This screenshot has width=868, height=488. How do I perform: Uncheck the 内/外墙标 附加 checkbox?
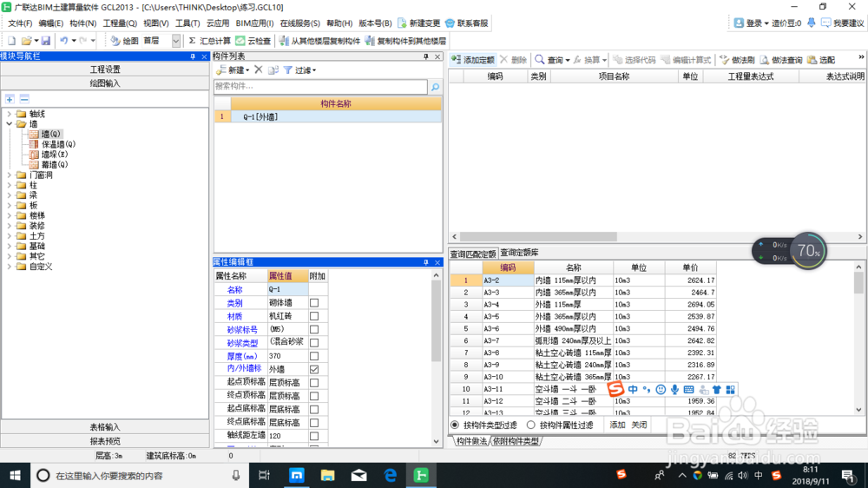tap(314, 369)
